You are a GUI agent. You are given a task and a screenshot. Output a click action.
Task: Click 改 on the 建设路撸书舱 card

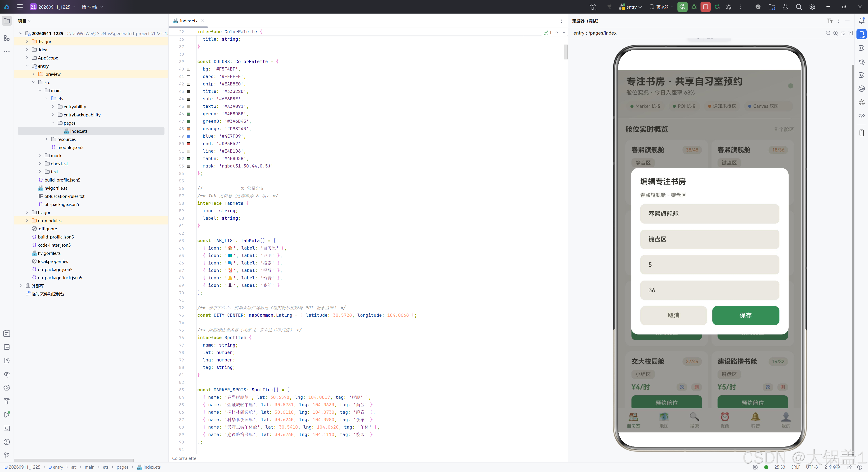(768, 387)
